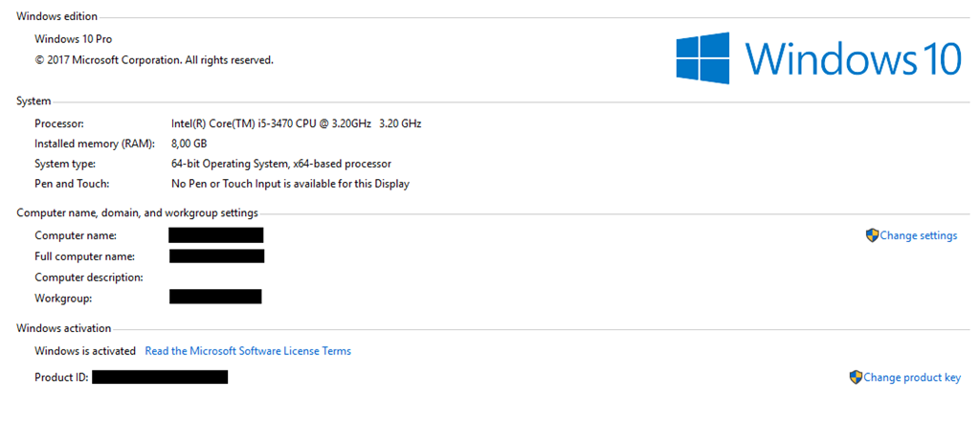Read the Microsoft Software License Terms
The image size is (980, 422).
tap(248, 351)
